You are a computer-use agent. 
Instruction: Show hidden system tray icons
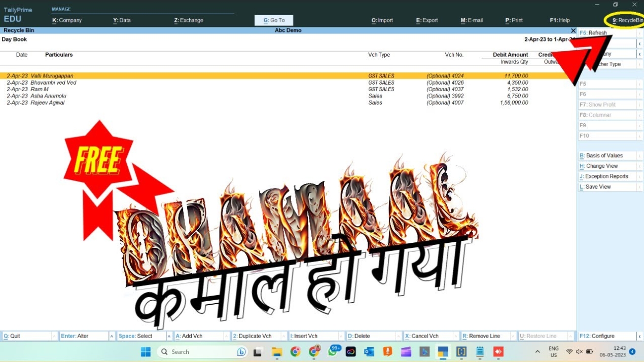point(538,351)
